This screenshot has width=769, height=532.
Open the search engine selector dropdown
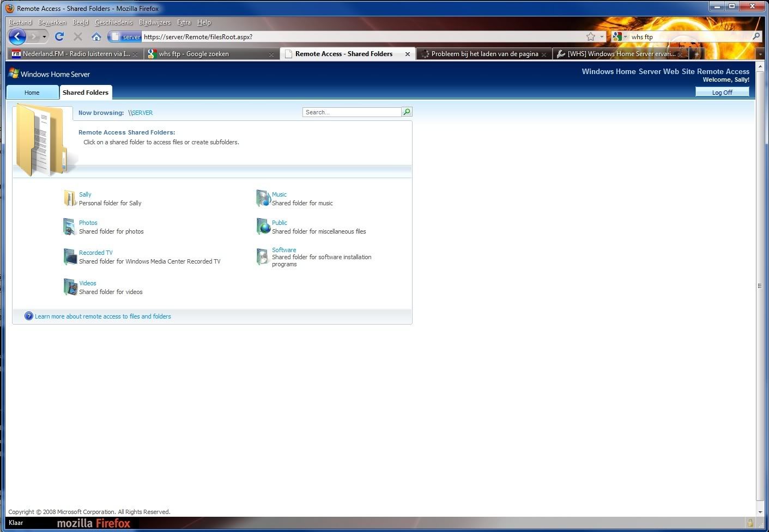pyautogui.click(x=625, y=37)
